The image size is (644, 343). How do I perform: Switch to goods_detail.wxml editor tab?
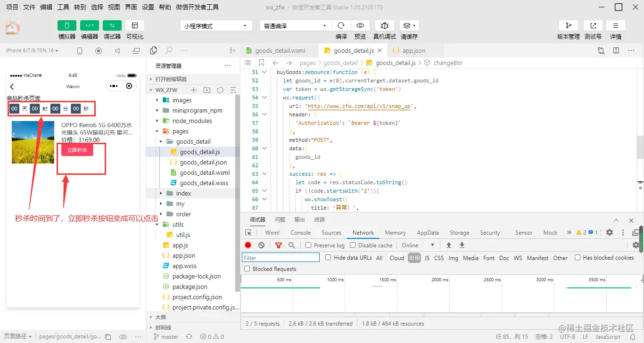coord(279,50)
